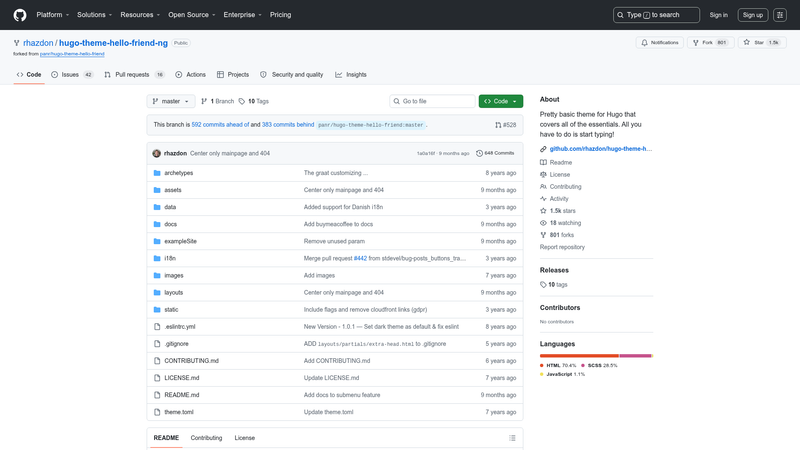
Task: Open Security and quality tab
Action: pos(292,74)
